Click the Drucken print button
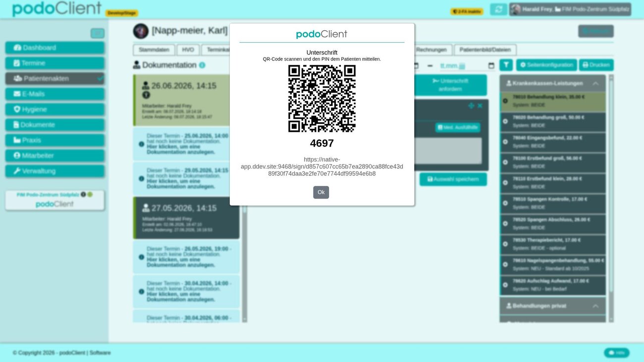 (596, 65)
